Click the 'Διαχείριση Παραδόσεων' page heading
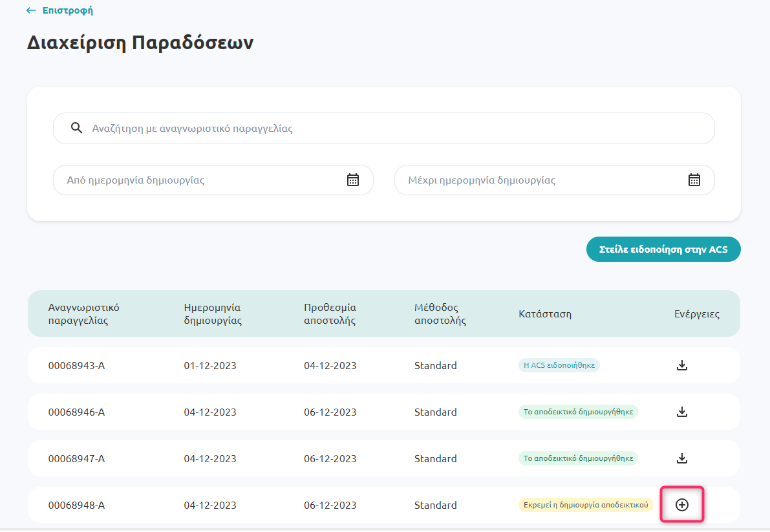This screenshot has width=770, height=532. [x=140, y=43]
